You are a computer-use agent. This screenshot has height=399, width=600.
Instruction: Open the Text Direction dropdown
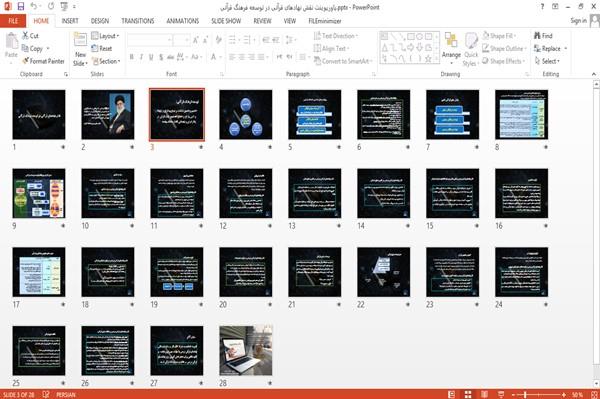coord(336,36)
